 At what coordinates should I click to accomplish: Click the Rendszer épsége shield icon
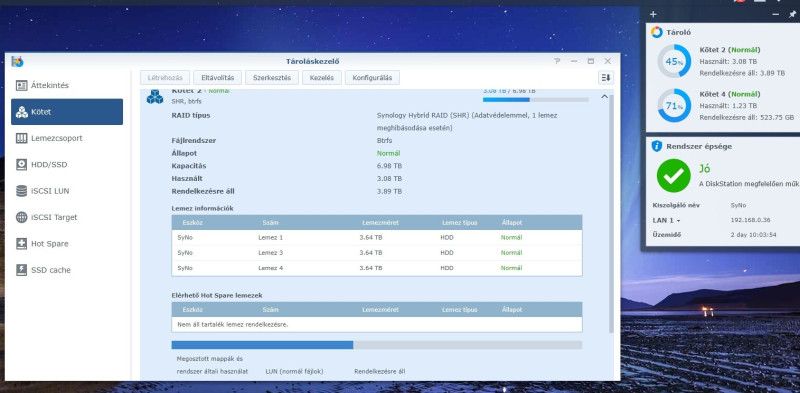point(657,146)
